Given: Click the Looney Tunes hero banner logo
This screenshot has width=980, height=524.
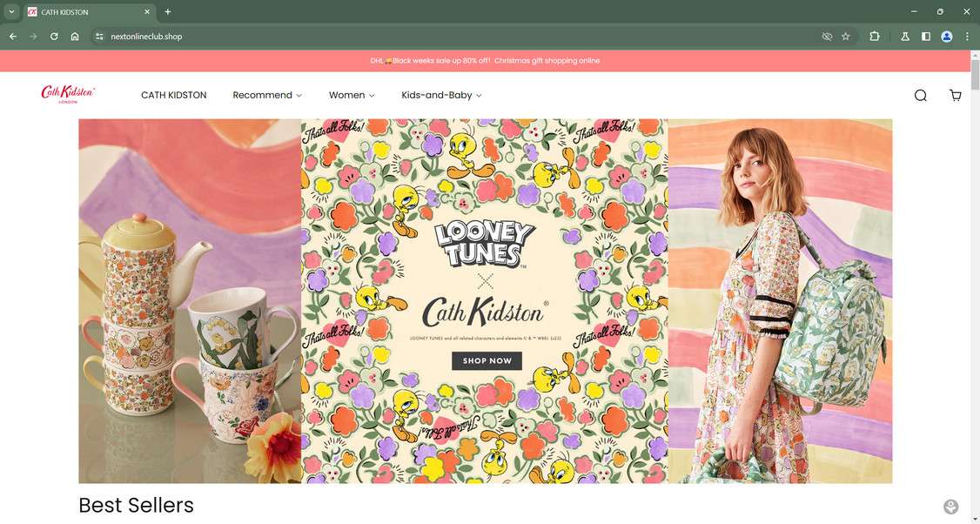Looking at the screenshot, I should pos(485,244).
